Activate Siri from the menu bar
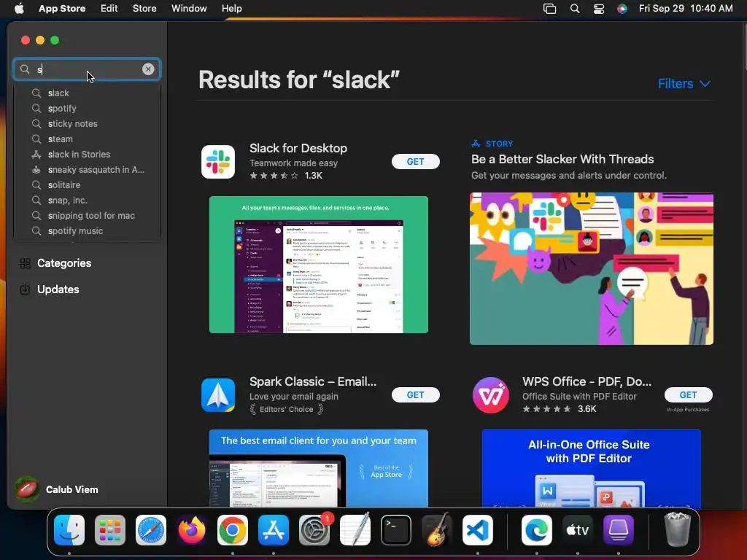The image size is (747, 560). 622,9
